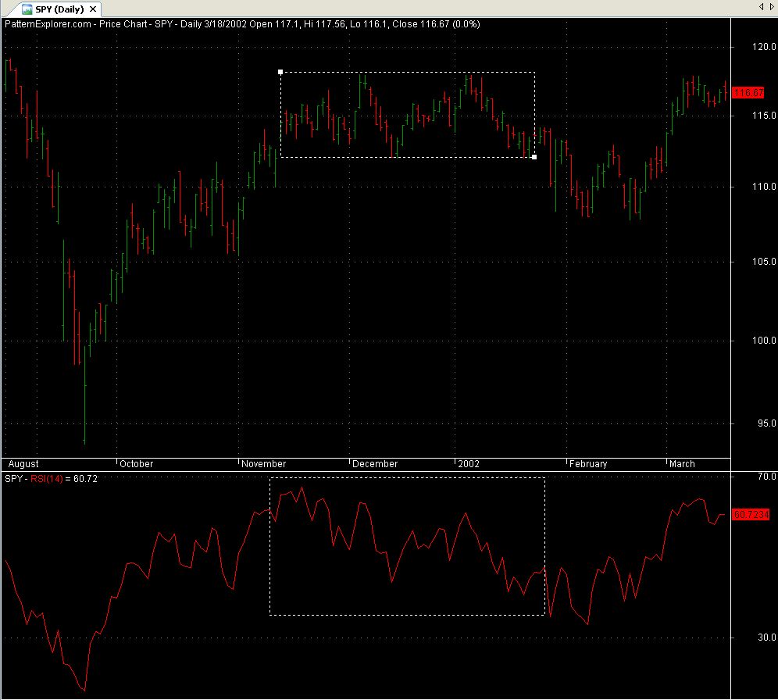Close the SPY (Daily) chart tab
Viewport: 778px width, 700px height.
(95, 9)
